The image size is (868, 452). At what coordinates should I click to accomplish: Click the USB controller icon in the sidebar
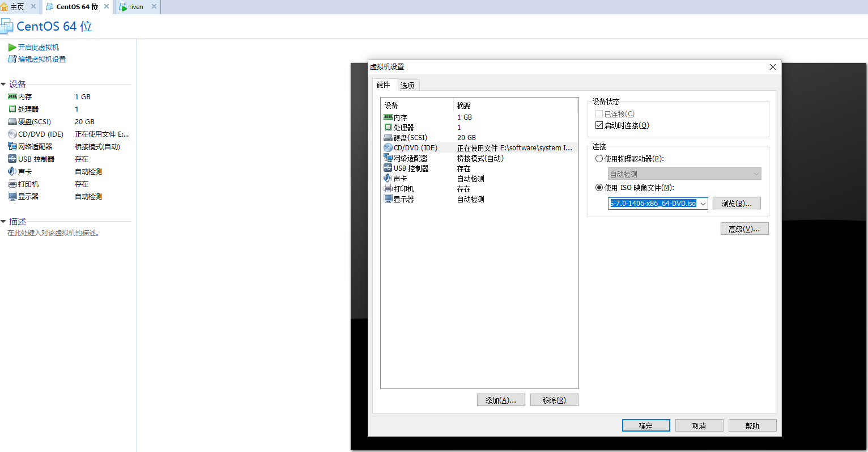pyautogui.click(x=12, y=159)
